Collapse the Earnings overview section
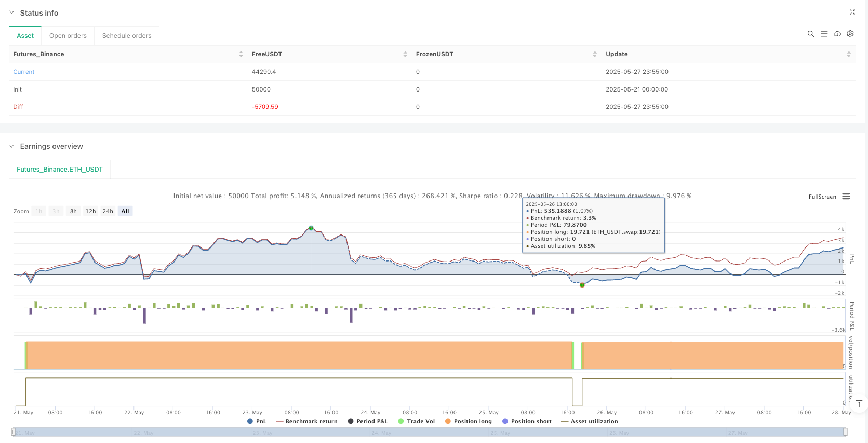The image size is (868, 443). [12, 146]
